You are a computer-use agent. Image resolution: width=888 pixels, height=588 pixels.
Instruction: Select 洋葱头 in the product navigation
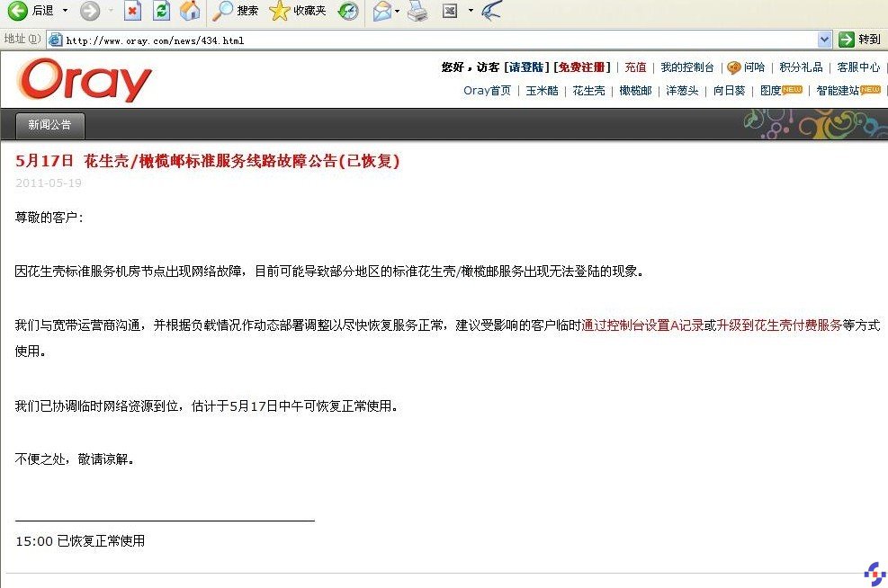682,91
